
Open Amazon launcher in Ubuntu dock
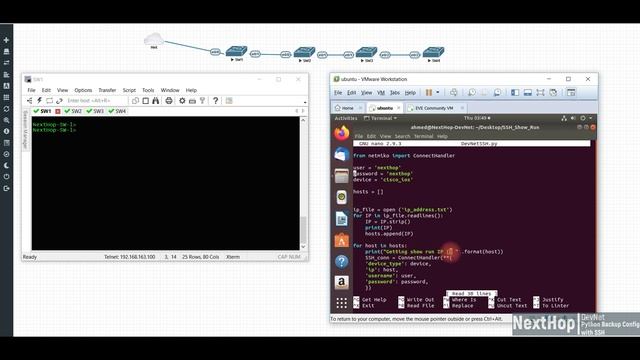(x=342, y=282)
